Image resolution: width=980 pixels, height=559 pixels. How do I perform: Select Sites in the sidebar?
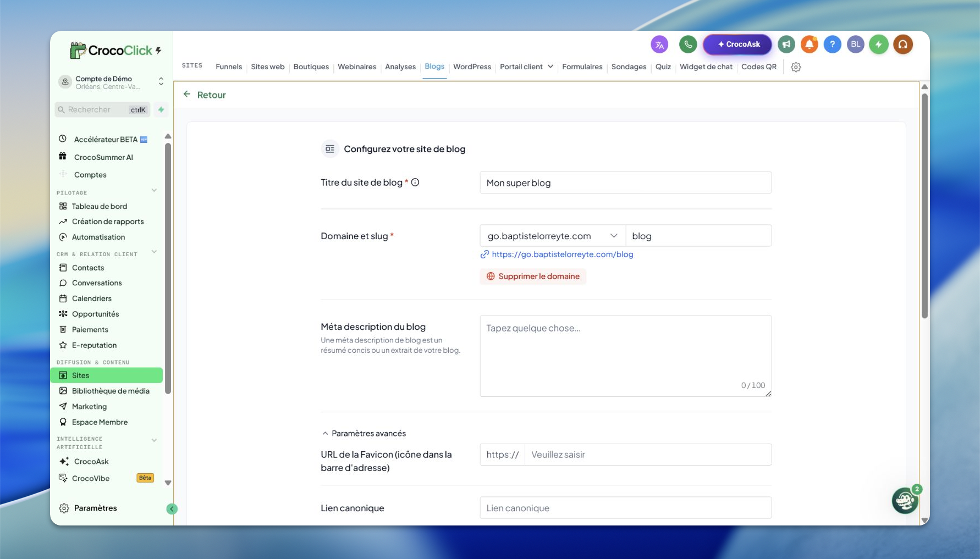tap(107, 375)
